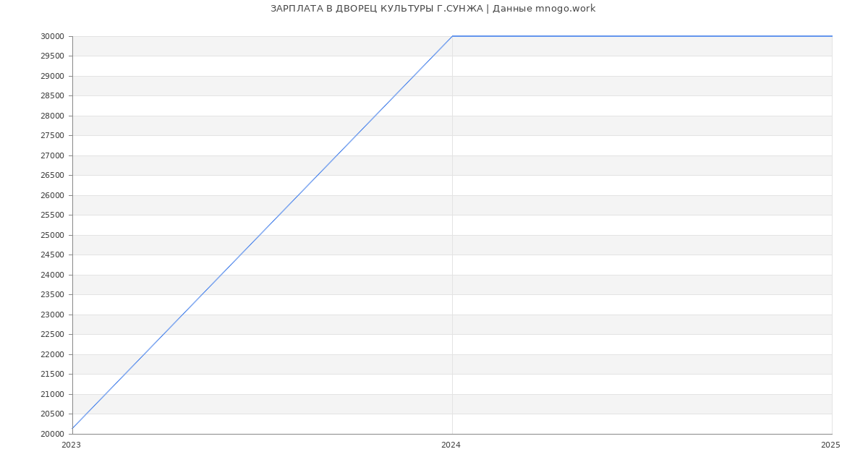The height and width of the screenshot is (470, 868).
Task: Click the 2024 x-axis year label
Action: click(451, 445)
